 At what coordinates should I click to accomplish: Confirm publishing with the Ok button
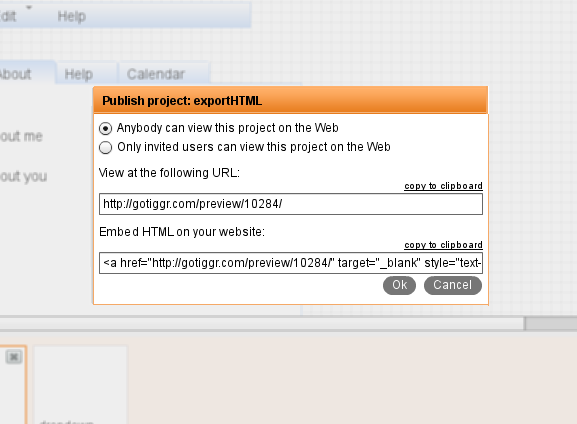(x=399, y=285)
